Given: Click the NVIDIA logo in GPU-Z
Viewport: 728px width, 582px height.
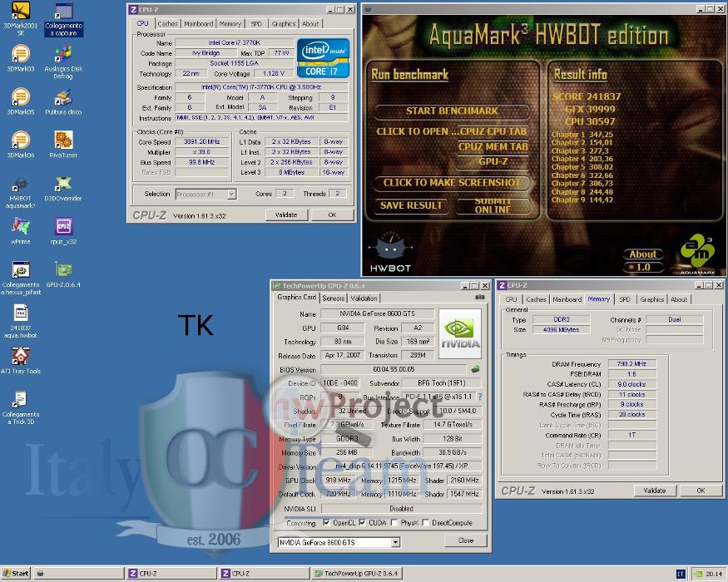Looking at the screenshot, I should [x=460, y=333].
